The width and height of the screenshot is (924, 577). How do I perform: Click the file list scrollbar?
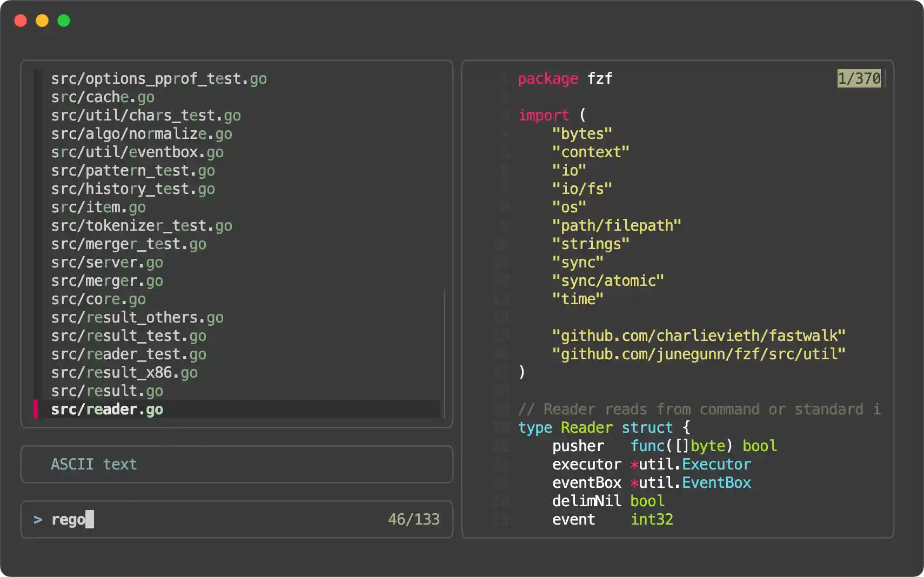(x=444, y=353)
